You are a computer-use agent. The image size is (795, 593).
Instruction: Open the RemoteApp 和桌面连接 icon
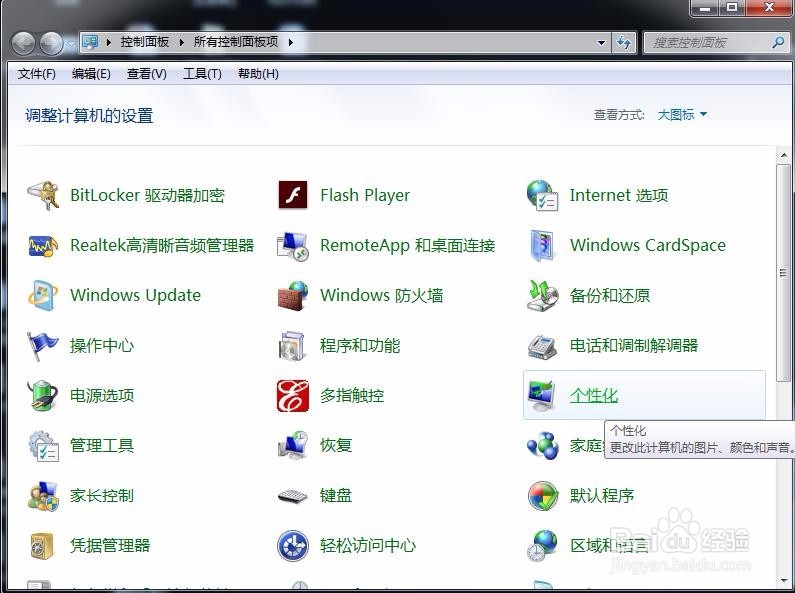pos(293,245)
